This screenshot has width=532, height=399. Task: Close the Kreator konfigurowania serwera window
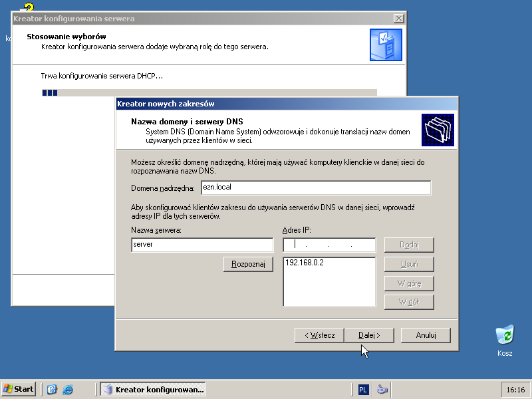point(398,19)
